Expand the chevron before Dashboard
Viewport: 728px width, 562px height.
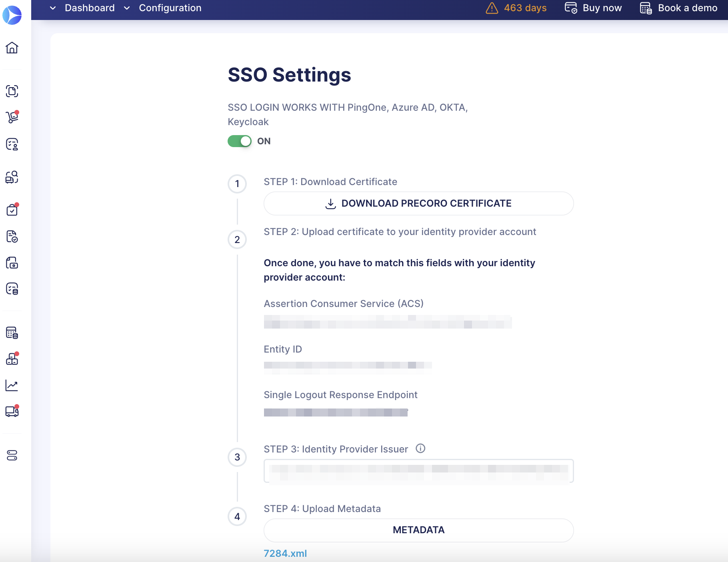tap(53, 8)
